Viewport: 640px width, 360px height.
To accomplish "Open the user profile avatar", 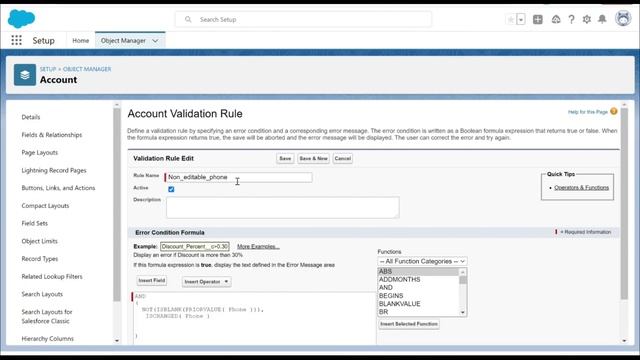I will (623, 19).
